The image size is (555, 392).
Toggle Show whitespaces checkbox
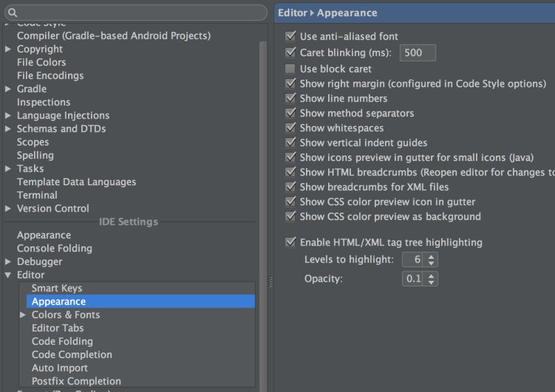coord(290,128)
